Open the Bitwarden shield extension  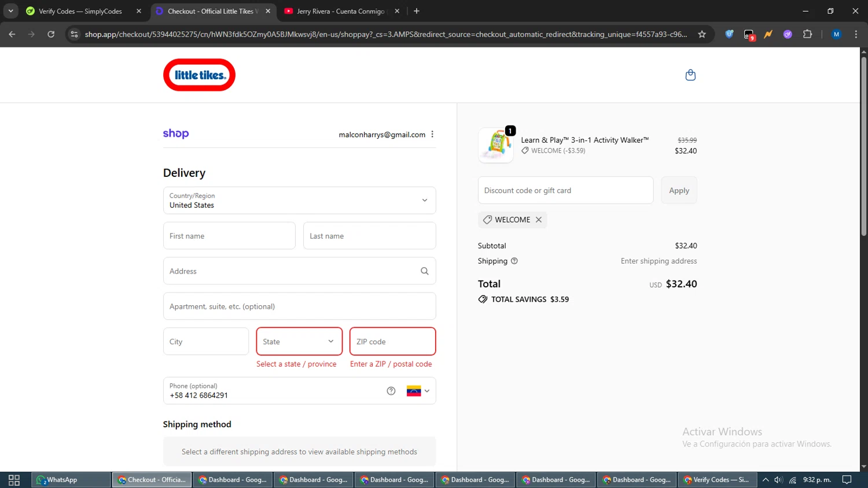[x=730, y=34]
